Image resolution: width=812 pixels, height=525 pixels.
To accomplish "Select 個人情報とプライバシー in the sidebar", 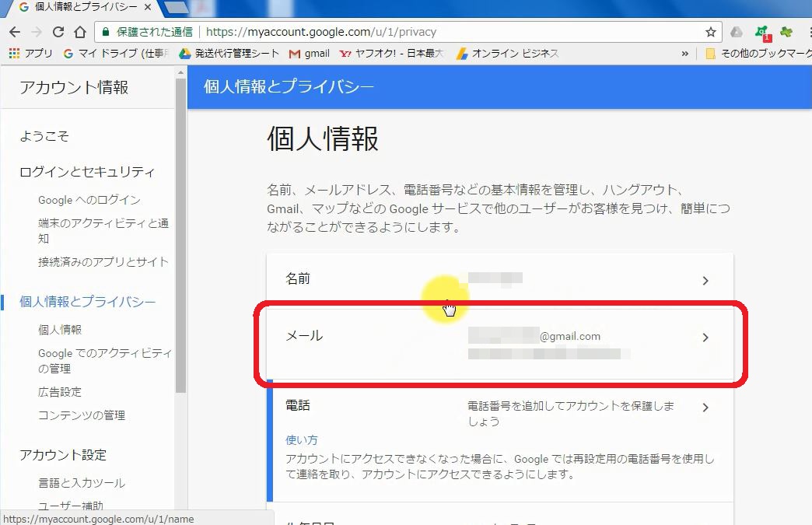I will pyautogui.click(x=88, y=302).
